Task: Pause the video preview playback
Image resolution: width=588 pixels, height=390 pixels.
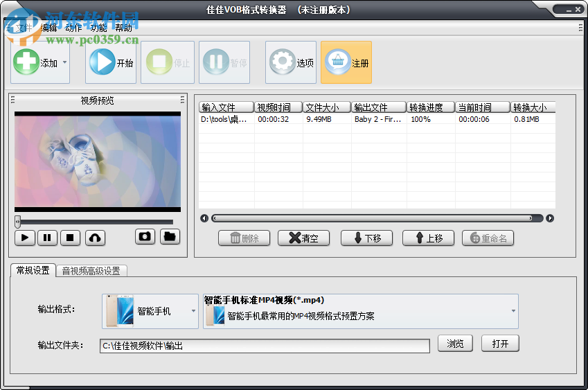Action: [47, 238]
